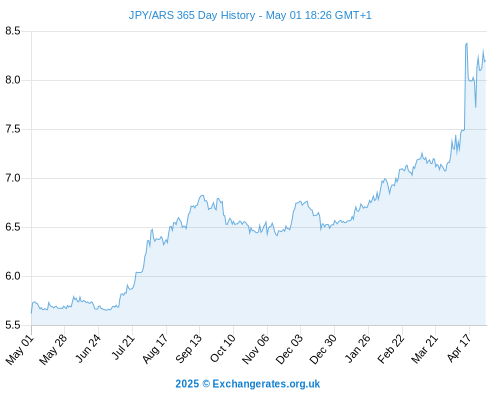
Task: Click the chart title JPY/ARS 365 Day History
Action: coord(192,15)
